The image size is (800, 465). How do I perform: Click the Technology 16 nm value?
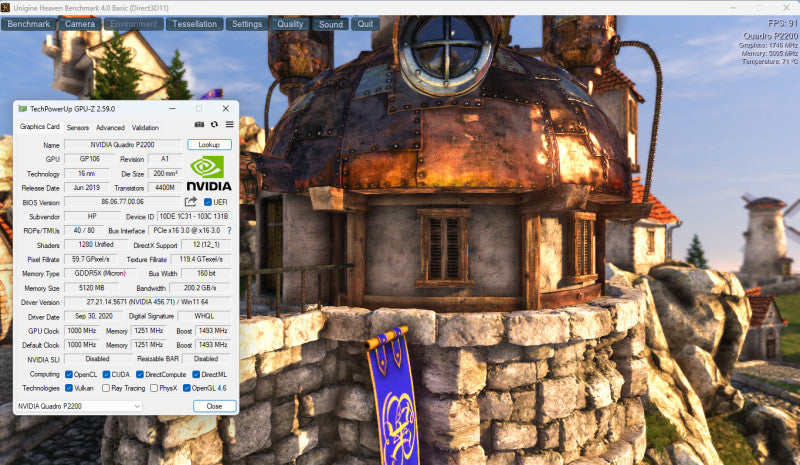point(87,174)
